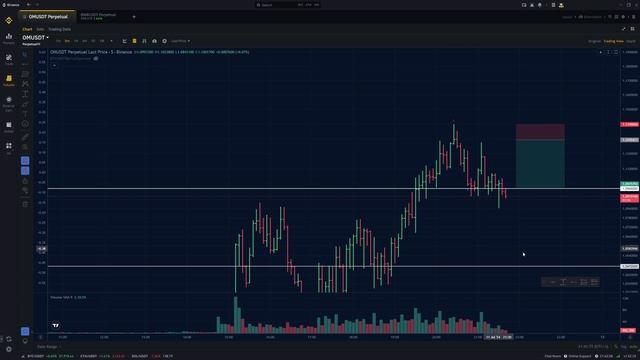Image resolution: width=640 pixels, height=360 pixels.
Task: Switch to the OMUSDT Perpetual tab
Action: coord(47,17)
